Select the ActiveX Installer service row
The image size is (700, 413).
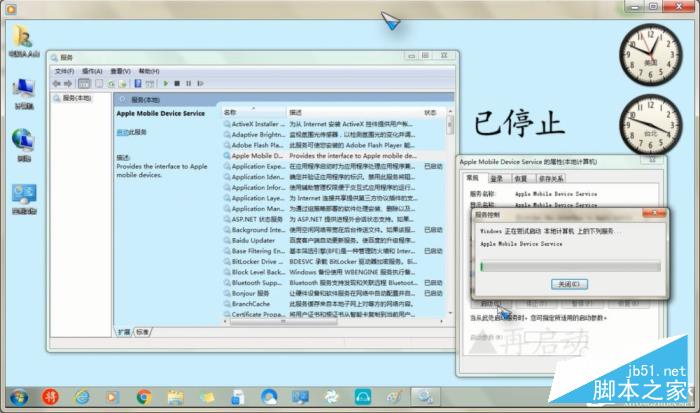click(334, 124)
